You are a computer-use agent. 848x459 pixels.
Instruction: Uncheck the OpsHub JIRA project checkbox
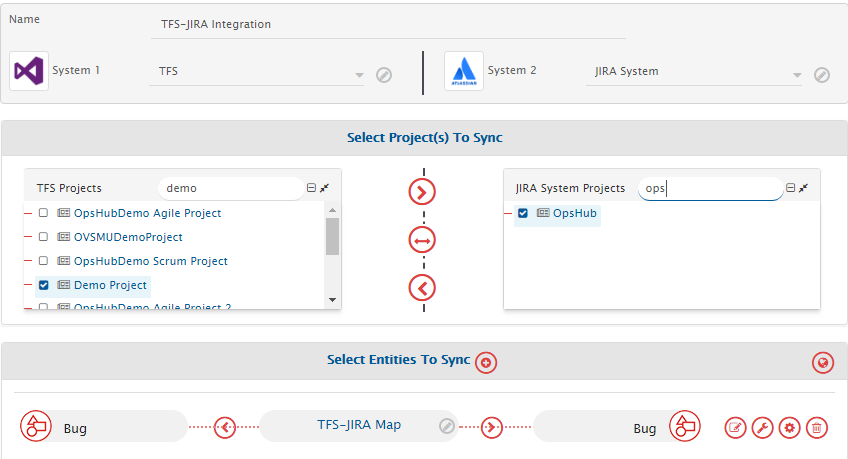tap(523, 213)
